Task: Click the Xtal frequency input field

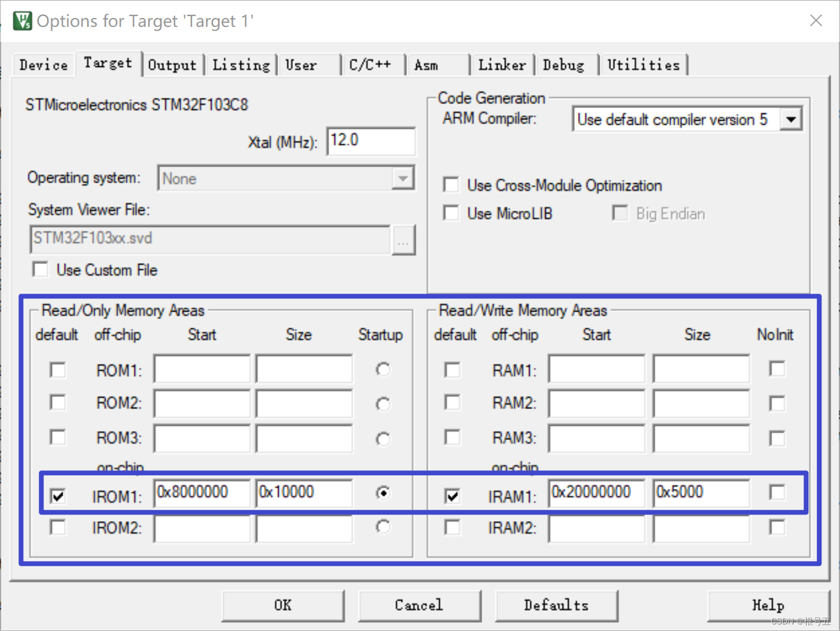Action: coord(370,141)
